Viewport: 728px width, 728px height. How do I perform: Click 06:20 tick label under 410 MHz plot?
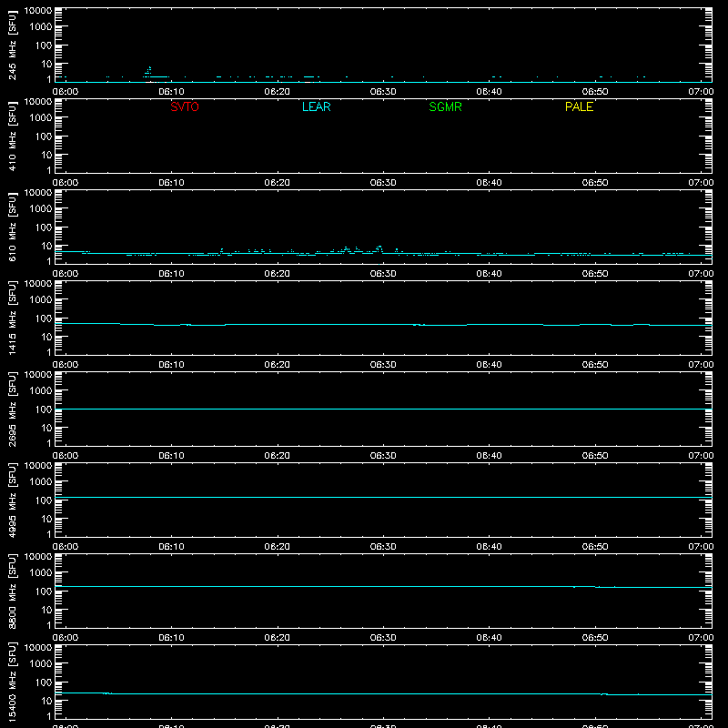pos(278,183)
